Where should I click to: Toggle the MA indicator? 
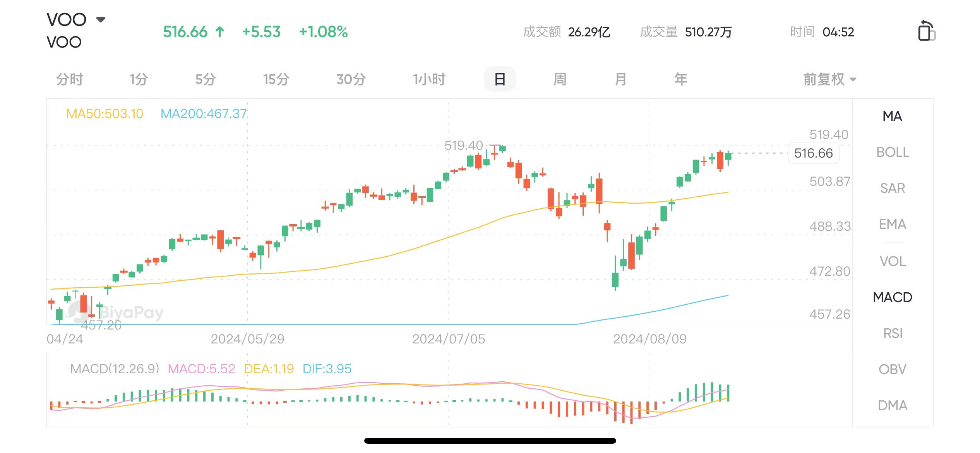coord(892,116)
